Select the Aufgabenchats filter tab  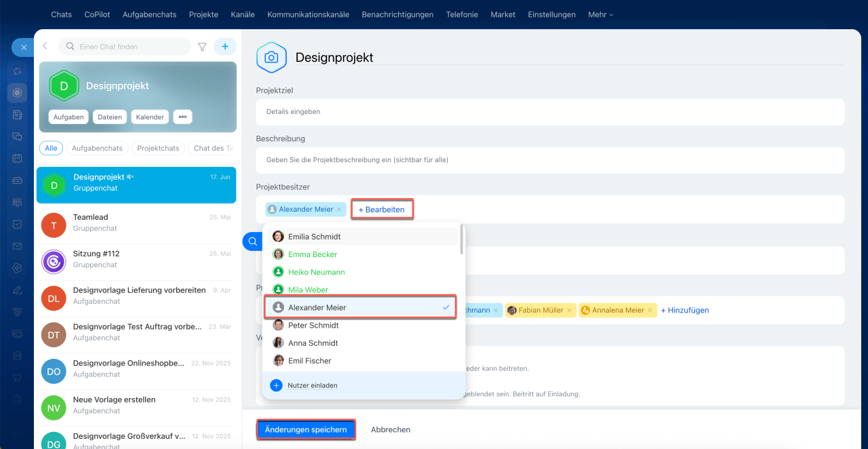coord(97,148)
